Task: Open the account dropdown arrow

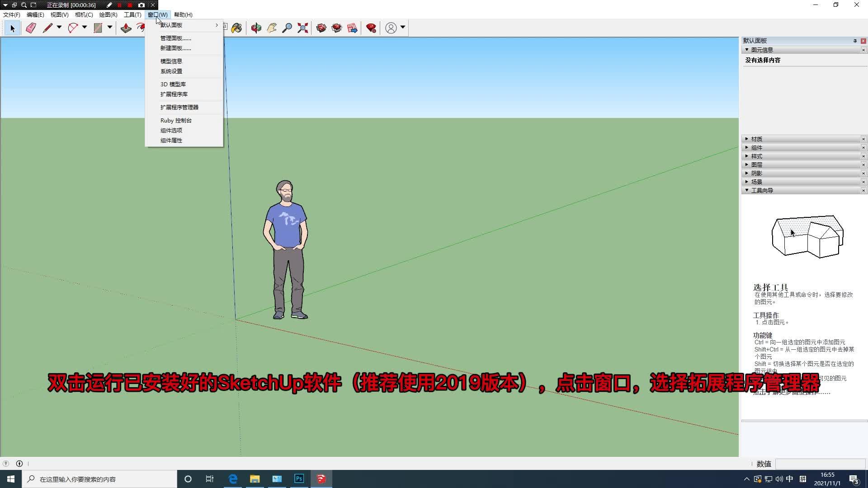Action: pos(403,28)
